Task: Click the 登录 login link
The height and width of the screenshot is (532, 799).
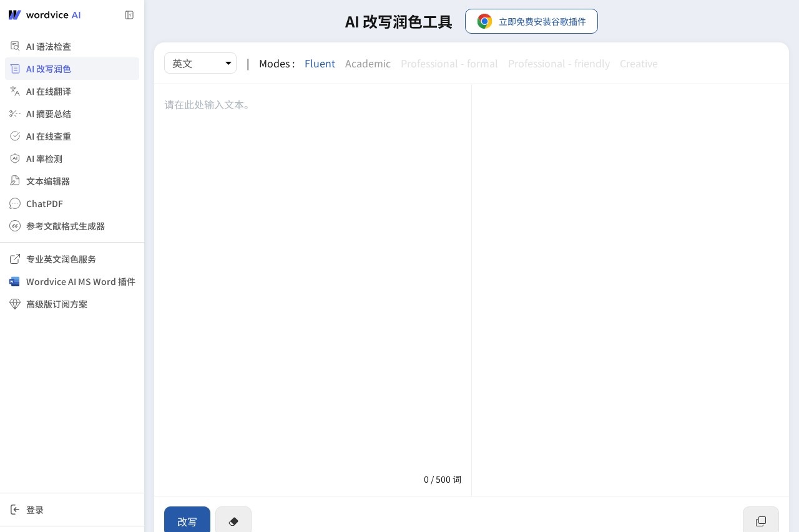Action: [x=35, y=510]
